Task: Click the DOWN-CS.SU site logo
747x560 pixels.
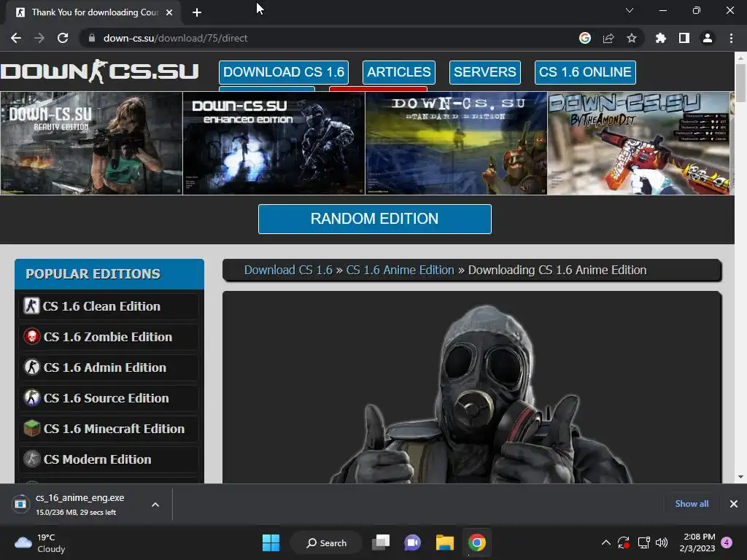Action: (x=99, y=71)
